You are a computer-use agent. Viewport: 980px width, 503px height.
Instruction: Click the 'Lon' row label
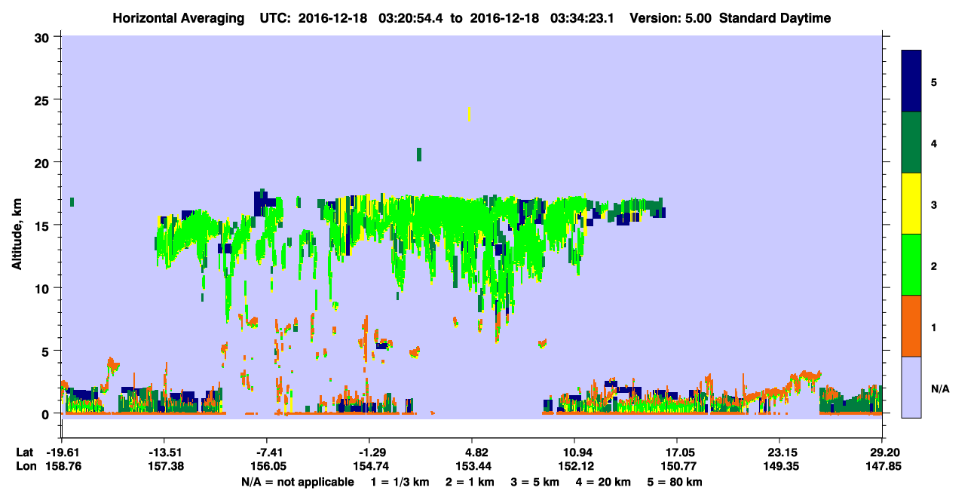pos(26,467)
